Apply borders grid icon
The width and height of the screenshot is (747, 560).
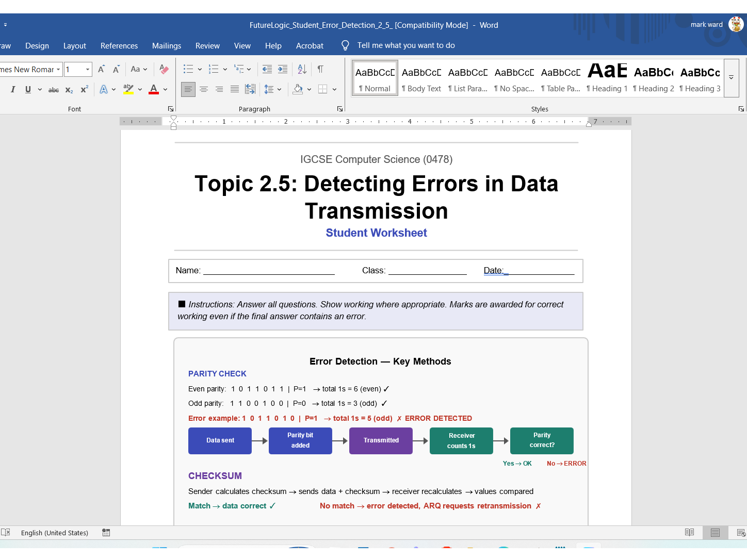(323, 89)
